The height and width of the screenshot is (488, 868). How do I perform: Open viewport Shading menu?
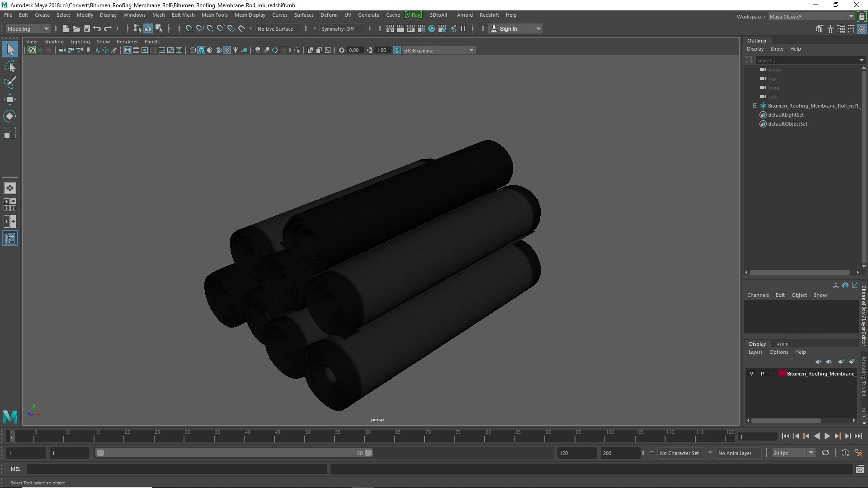(x=54, y=42)
